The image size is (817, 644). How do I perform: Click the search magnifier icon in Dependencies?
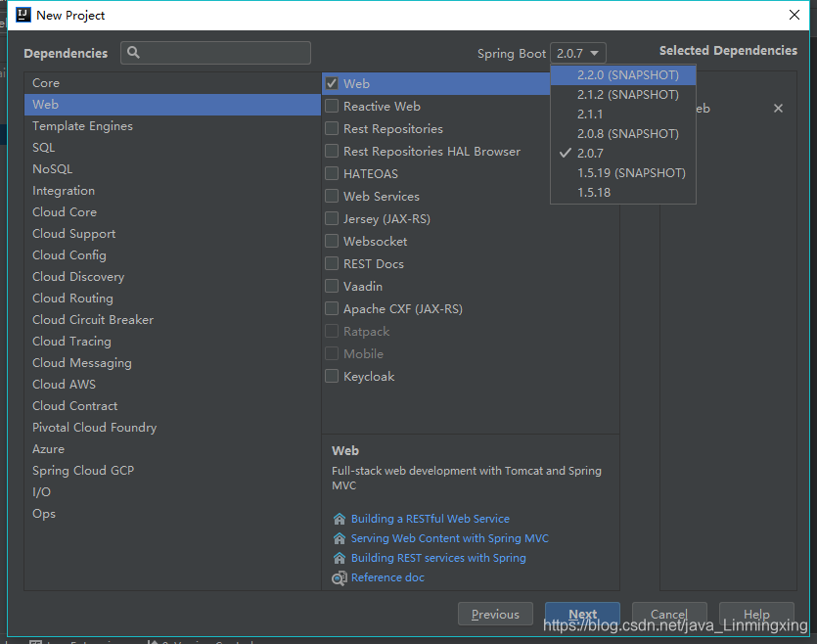[133, 53]
